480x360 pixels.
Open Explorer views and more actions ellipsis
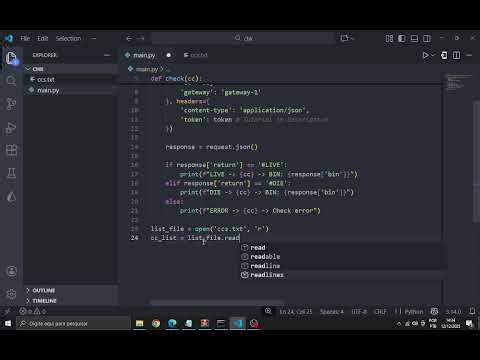107,55
